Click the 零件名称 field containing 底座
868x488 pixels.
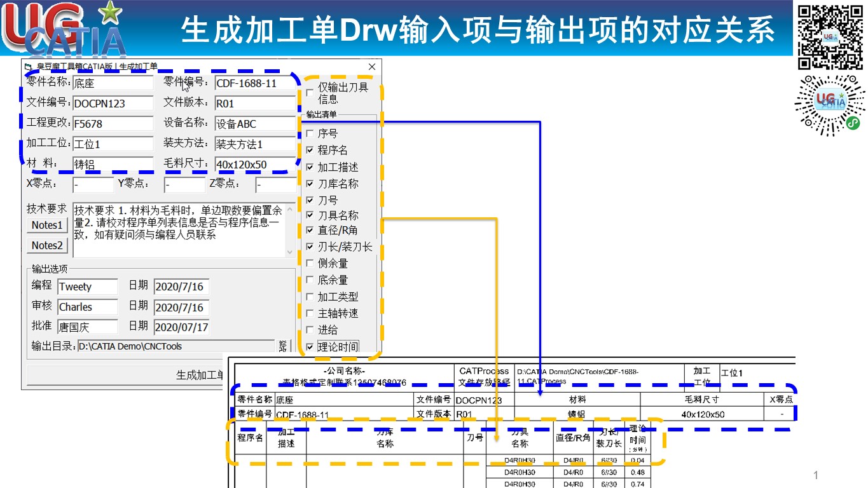click(x=113, y=83)
